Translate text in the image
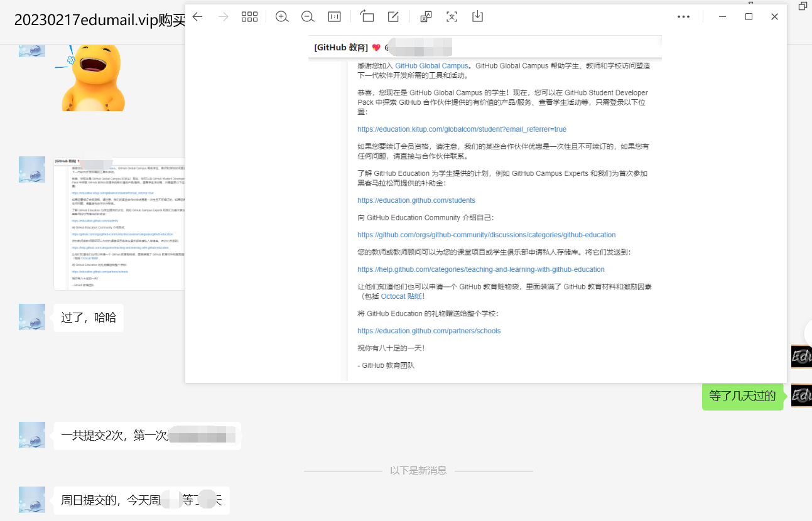Image resolution: width=812 pixels, height=521 pixels. tap(426, 17)
